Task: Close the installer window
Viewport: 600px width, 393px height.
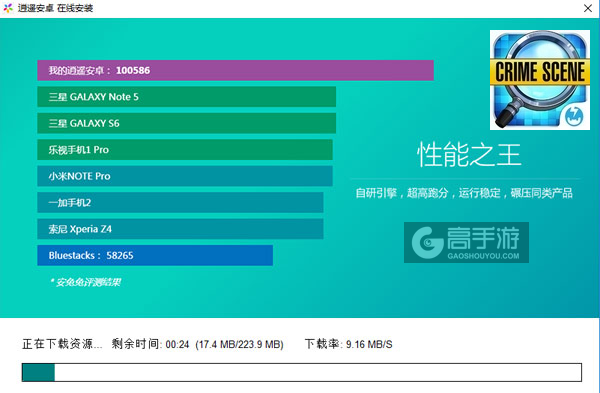Action: 588,8
